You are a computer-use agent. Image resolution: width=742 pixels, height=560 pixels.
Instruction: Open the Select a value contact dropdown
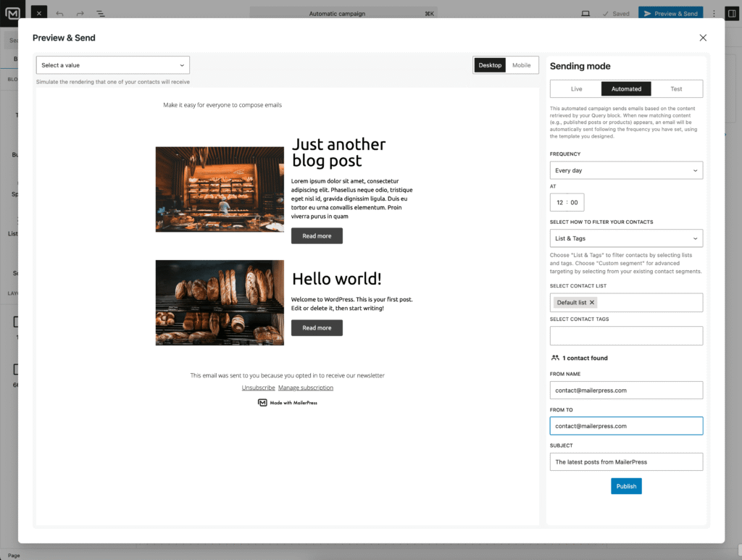tap(112, 64)
